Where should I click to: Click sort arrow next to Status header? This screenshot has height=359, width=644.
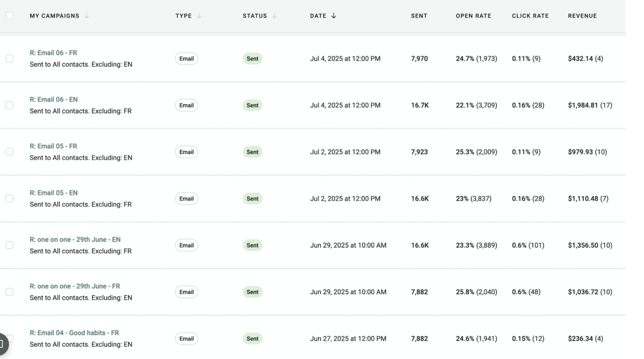tap(274, 16)
